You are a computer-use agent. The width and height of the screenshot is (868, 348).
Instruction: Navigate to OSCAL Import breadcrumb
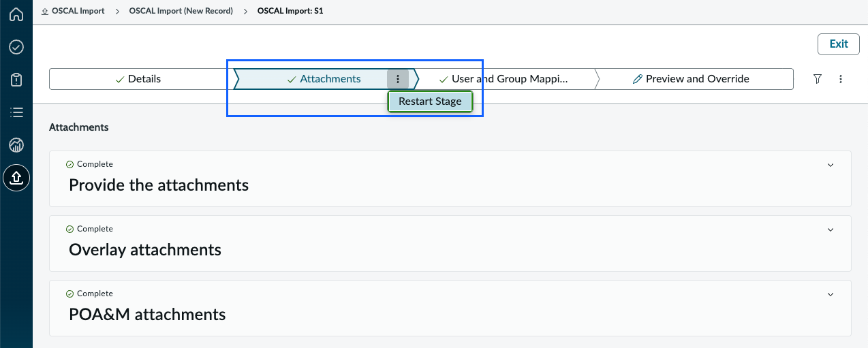pos(73,11)
